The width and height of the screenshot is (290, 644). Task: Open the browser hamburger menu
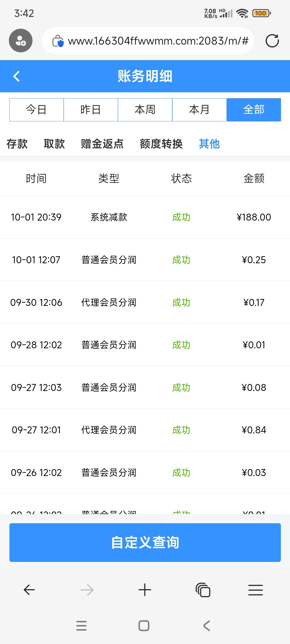(255, 590)
